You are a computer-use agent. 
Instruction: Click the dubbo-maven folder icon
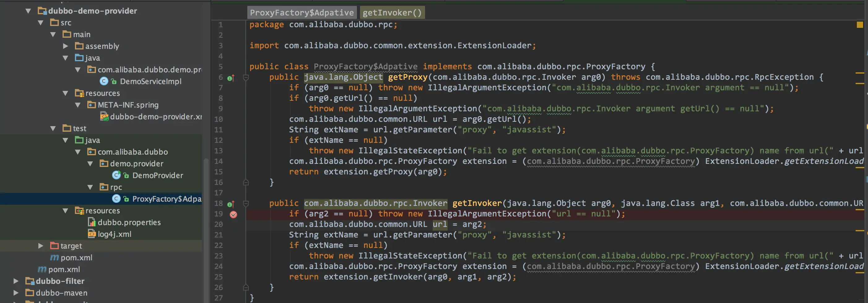(30, 292)
